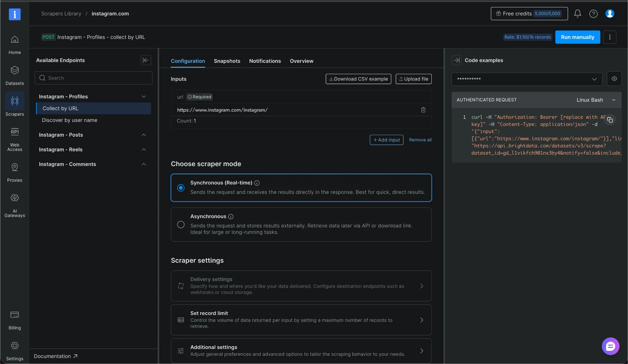Select Synchronous (Real-time) scraper mode
628x364 pixels.
coord(301,188)
